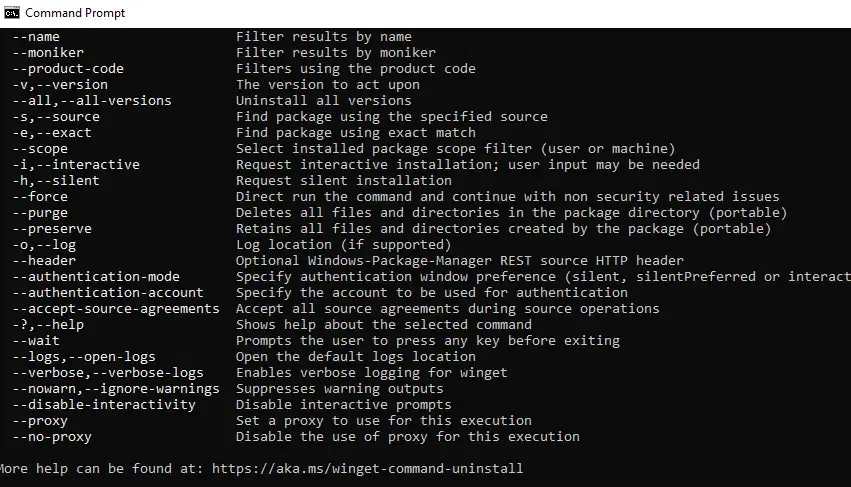
Task: Click the -v,--version option
Action: (60, 85)
